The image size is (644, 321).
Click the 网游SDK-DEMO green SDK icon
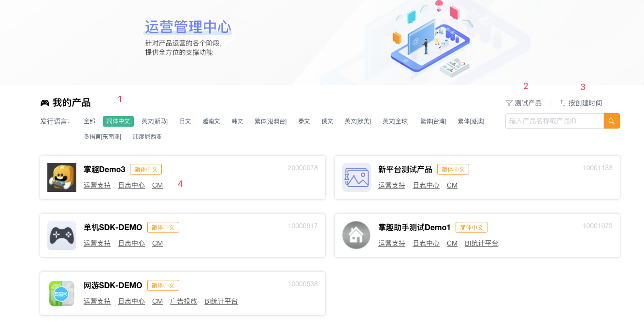coord(62,293)
